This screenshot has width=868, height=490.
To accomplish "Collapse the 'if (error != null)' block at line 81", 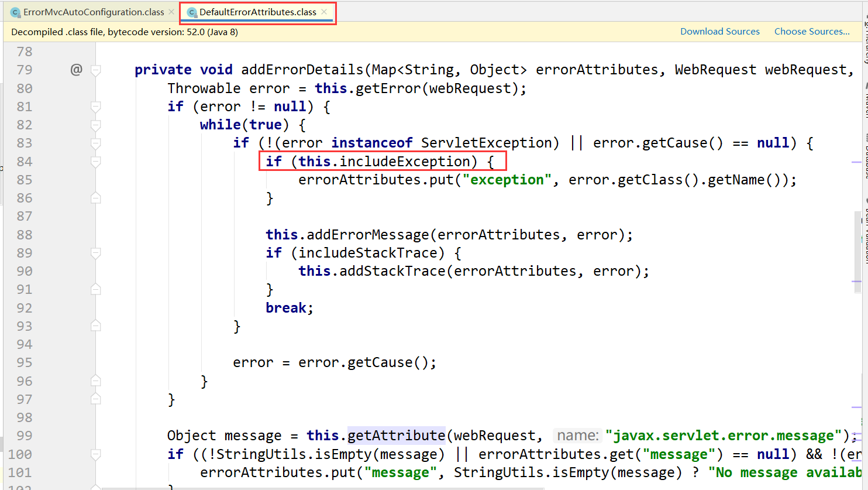I will coord(96,107).
